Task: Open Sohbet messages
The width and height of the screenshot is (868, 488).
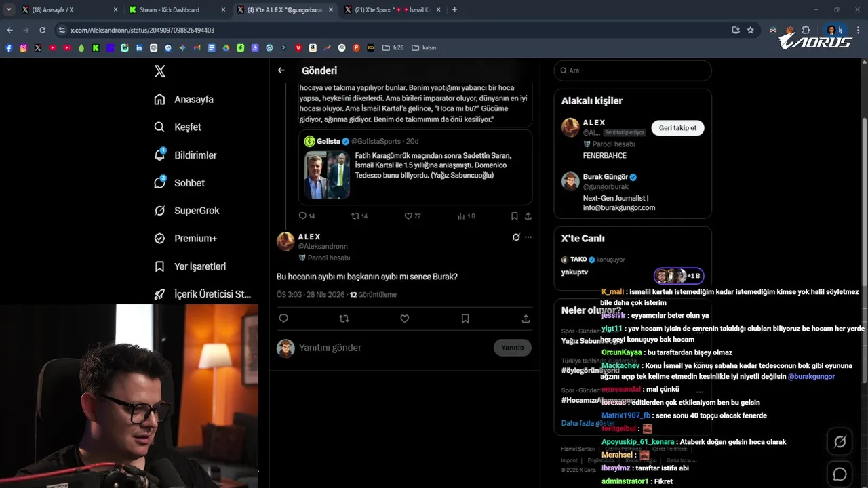Action: (x=179, y=182)
